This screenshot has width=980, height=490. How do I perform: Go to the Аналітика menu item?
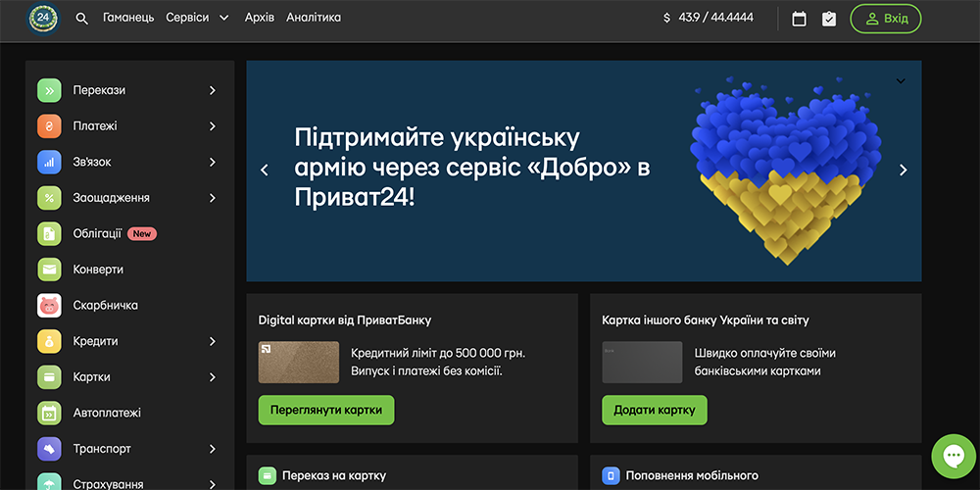click(314, 18)
